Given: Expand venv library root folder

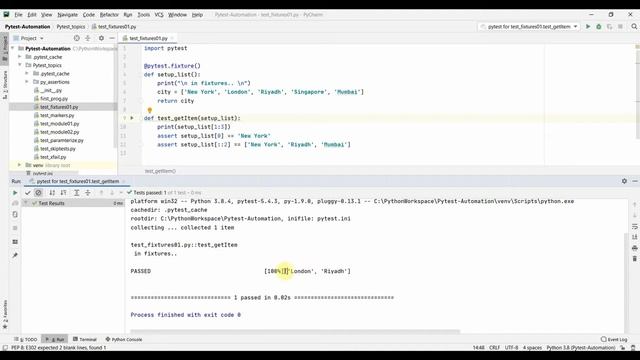Looking at the screenshot, I should [x=20, y=165].
